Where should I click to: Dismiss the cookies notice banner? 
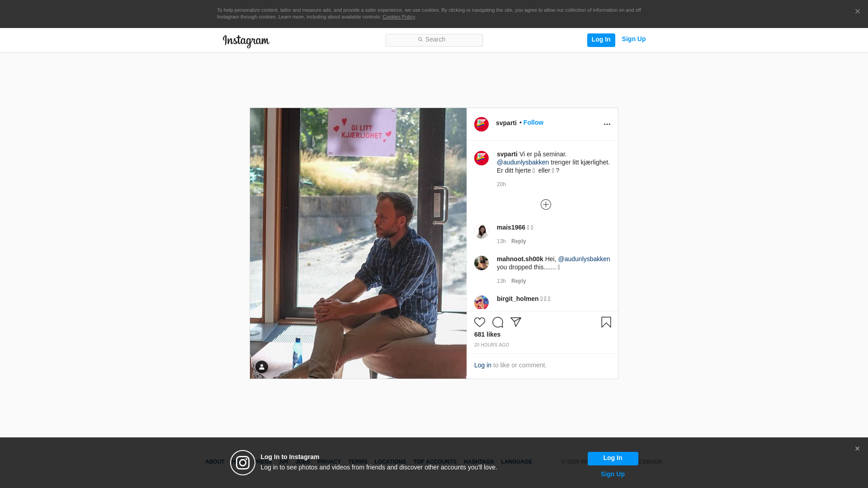(x=857, y=12)
